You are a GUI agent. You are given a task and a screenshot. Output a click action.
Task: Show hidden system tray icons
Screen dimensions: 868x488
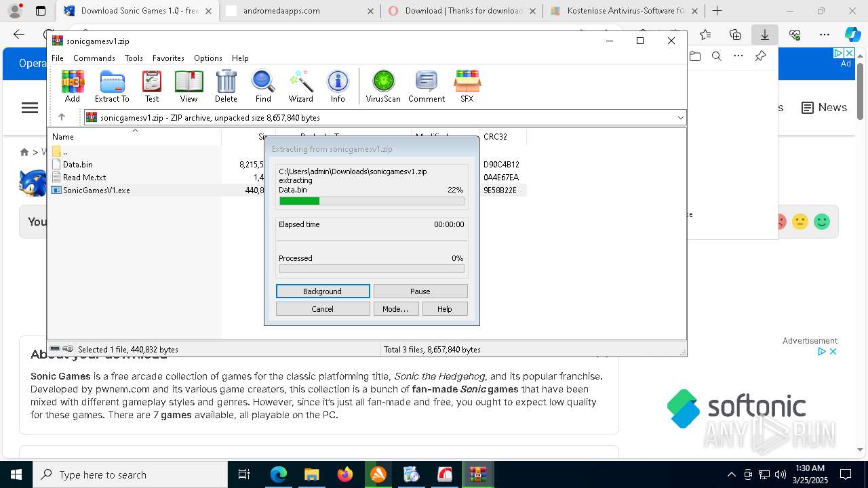[731, 474]
